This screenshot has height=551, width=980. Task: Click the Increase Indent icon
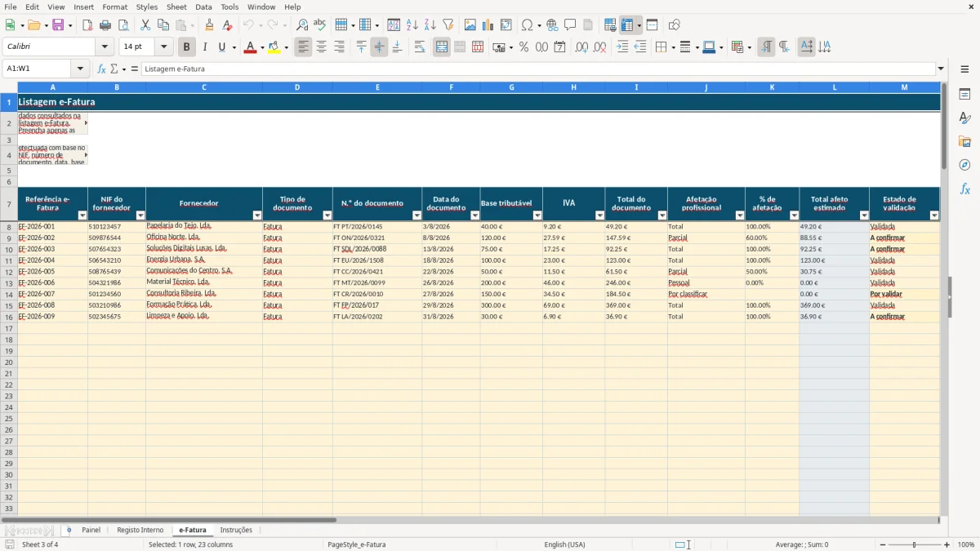coord(622,47)
